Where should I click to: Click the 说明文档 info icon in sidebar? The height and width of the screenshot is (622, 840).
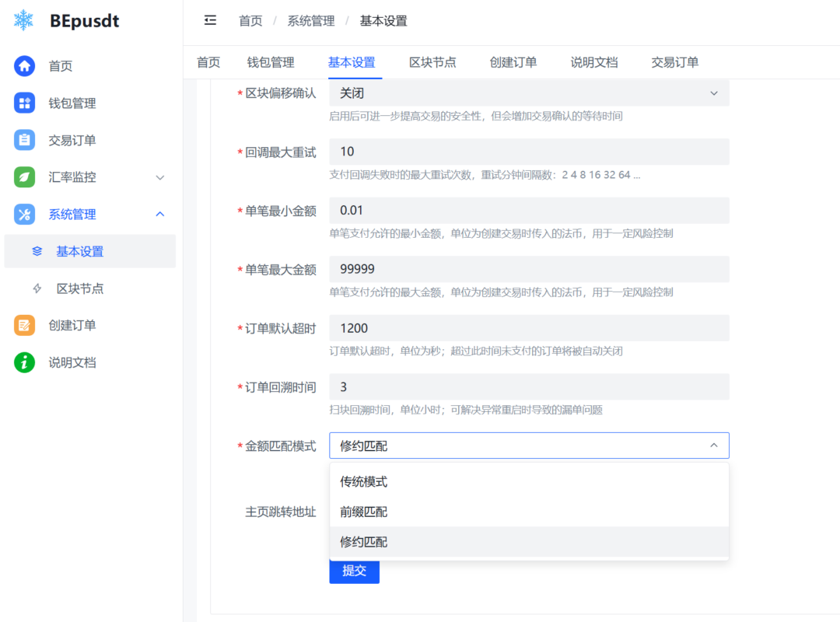click(24, 362)
